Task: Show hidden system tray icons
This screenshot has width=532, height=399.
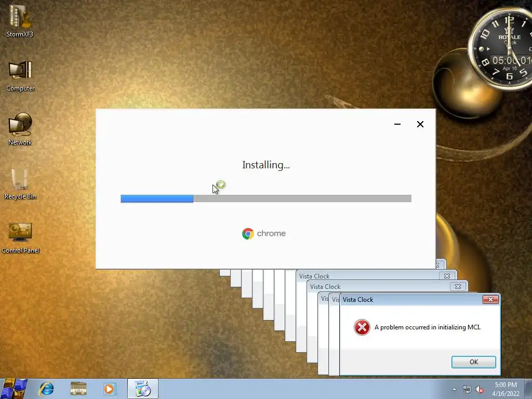Action: click(454, 389)
